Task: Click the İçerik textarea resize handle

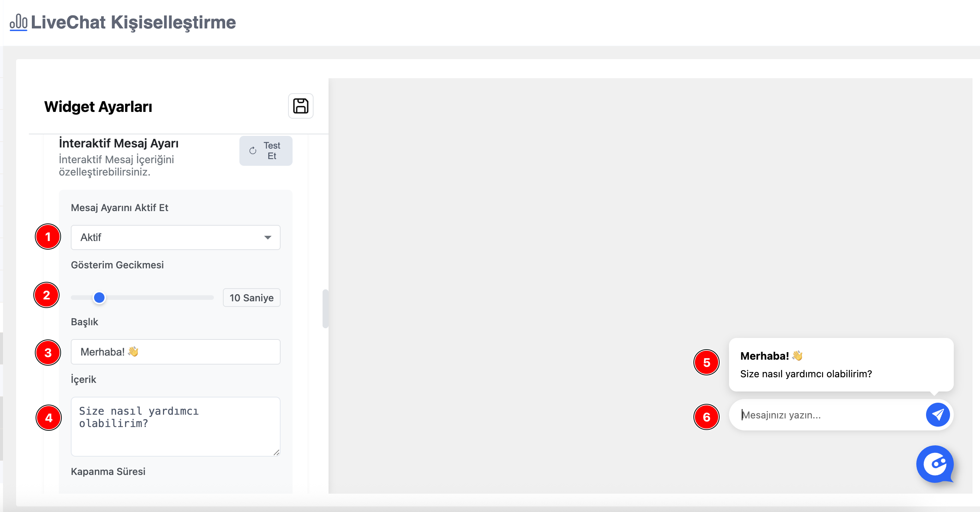Action: [276, 452]
